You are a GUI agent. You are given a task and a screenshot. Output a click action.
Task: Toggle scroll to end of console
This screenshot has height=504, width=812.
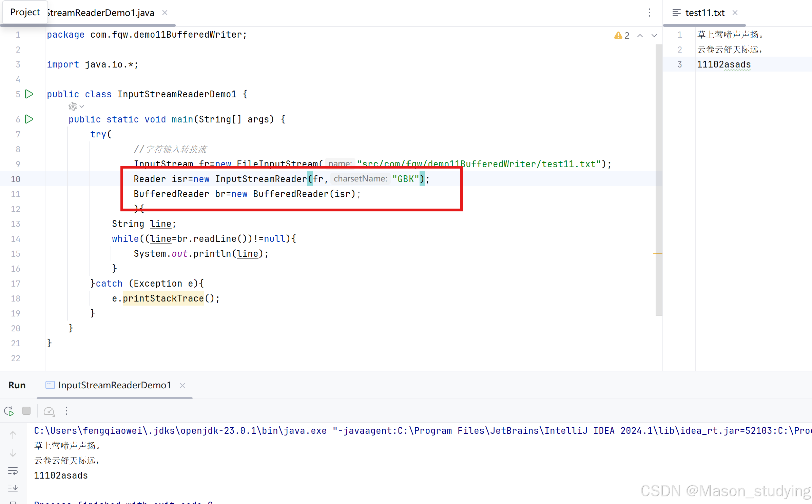tap(13, 488)
